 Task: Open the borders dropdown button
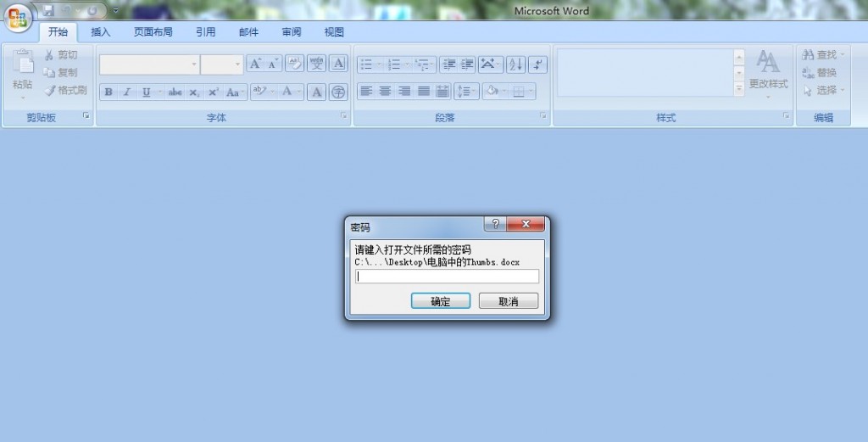coord(523,91)
